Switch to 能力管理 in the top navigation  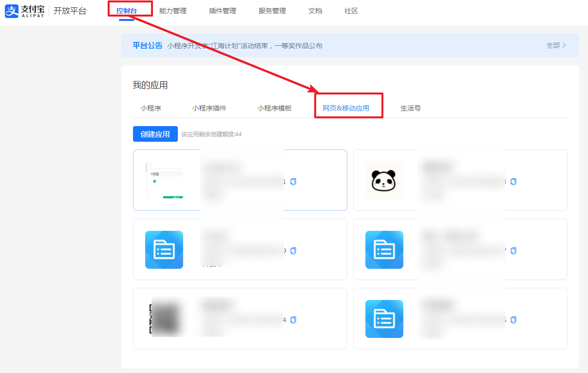[x=173, y=11]
